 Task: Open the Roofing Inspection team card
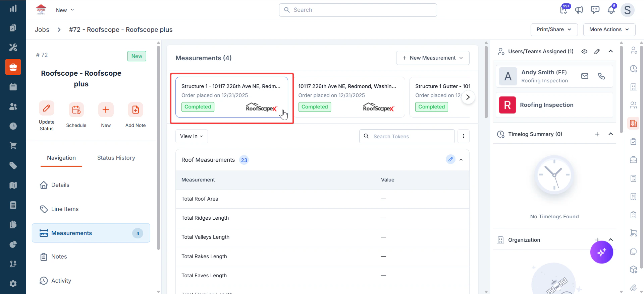point(554,105)
